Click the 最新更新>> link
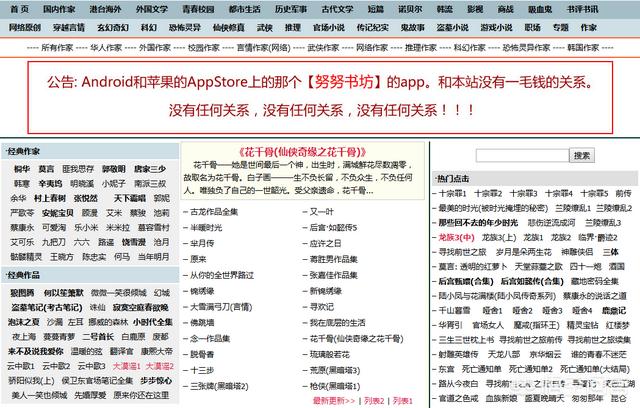 pos(334,401)
